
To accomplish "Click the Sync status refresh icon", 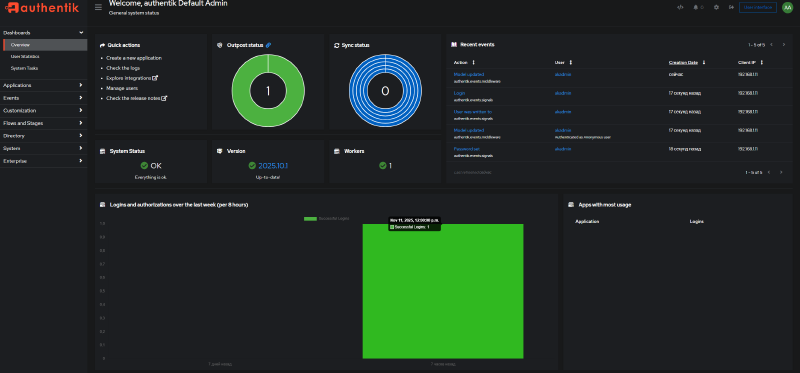I will click(337, 45).
